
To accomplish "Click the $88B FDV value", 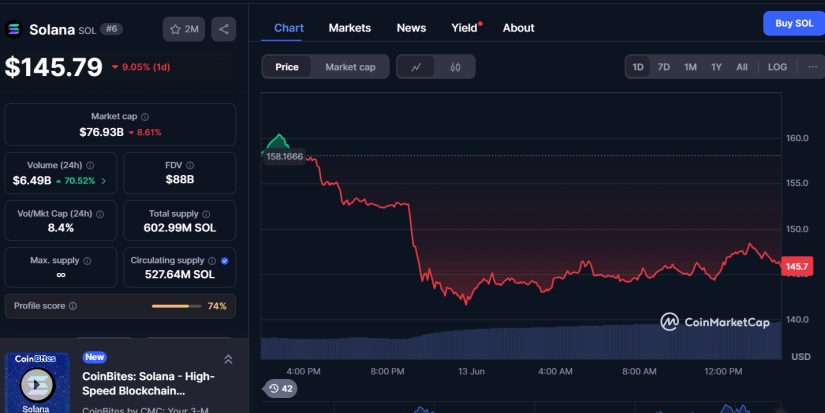I will (180, 180).
